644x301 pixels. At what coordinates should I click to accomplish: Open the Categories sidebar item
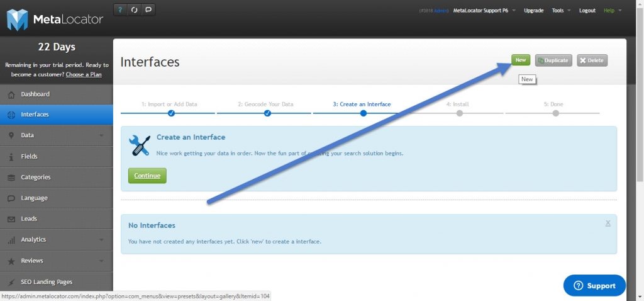click(56, 177)
